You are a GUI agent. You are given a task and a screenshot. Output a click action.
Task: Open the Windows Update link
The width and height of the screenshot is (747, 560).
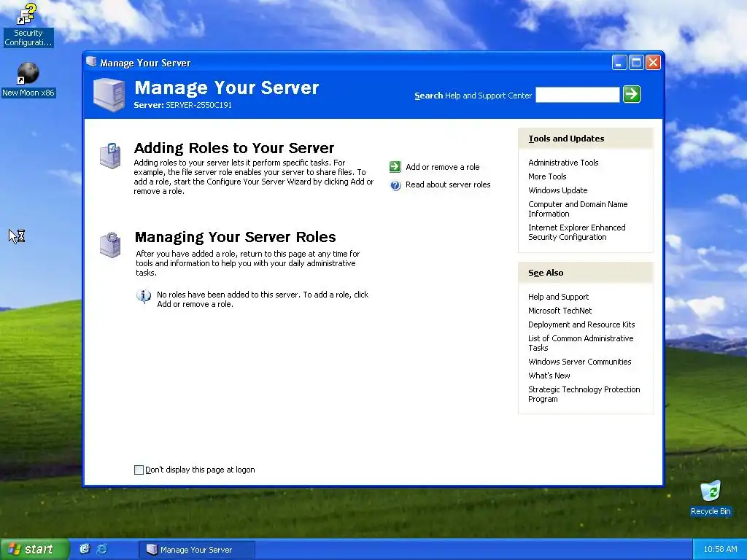coord(557,190)
